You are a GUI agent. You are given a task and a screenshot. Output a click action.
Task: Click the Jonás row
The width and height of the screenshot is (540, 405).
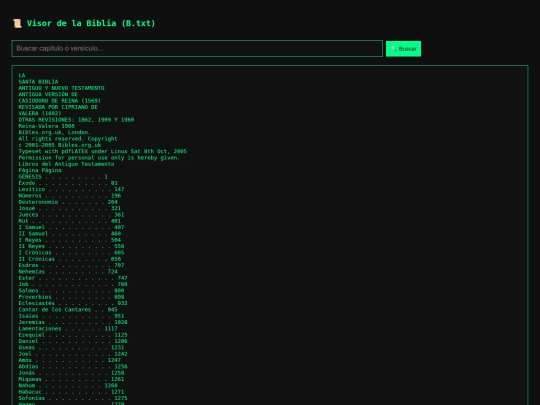(x=71, y=373)
